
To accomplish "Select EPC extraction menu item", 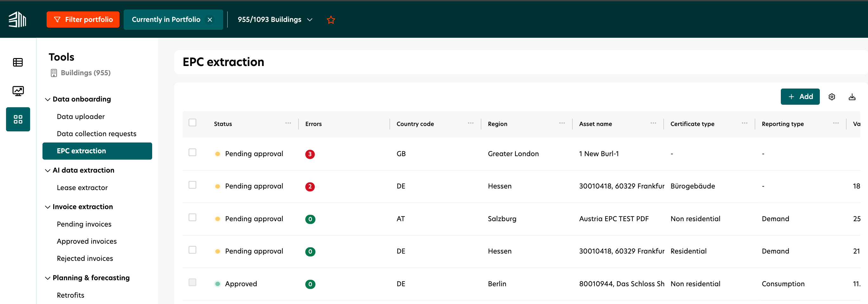I will [97, 151].
